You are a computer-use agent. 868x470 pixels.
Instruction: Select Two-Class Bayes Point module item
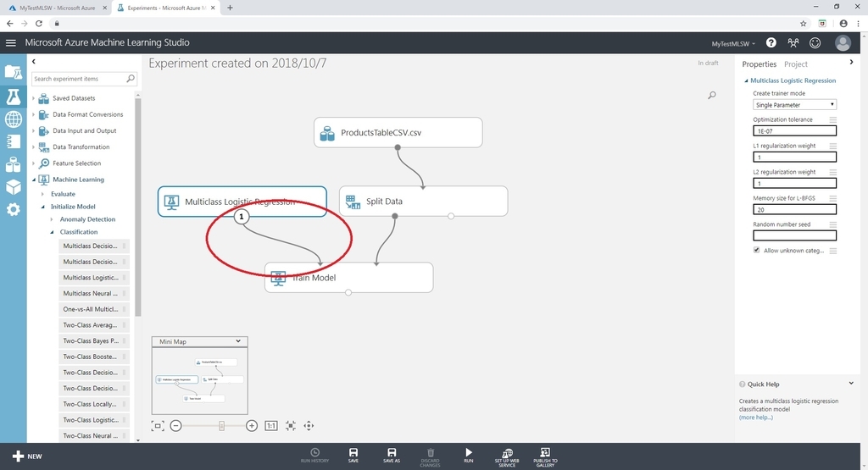pos(93,340)
